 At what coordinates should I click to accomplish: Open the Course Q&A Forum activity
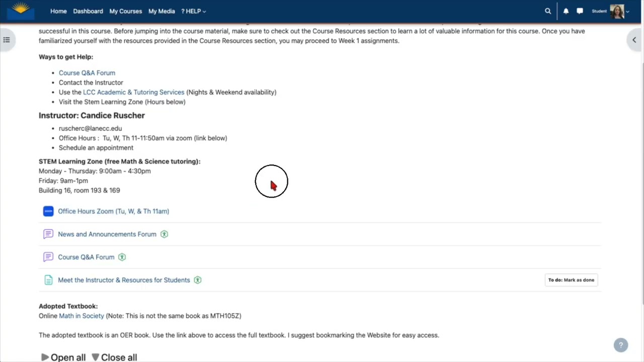(86, 257)
